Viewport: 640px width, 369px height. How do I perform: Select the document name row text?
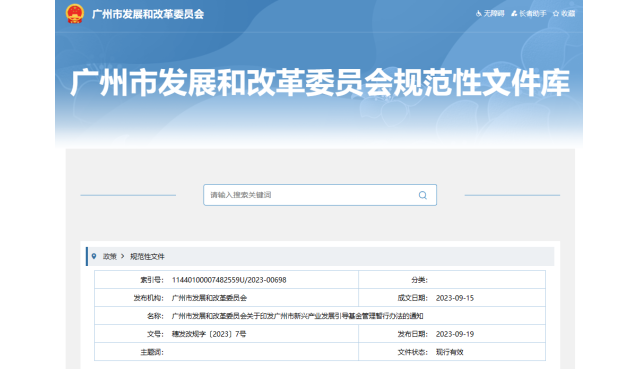(x=297, y=316)
